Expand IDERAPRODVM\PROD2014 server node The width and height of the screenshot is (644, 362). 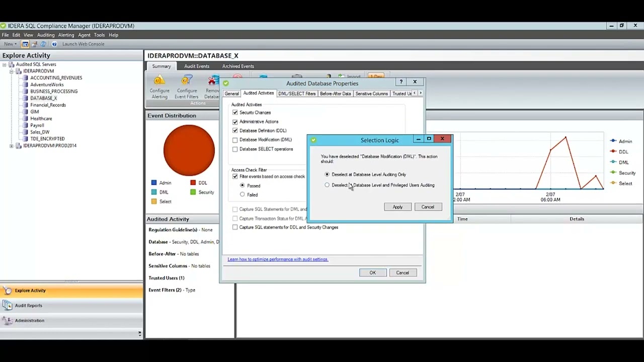12,146
